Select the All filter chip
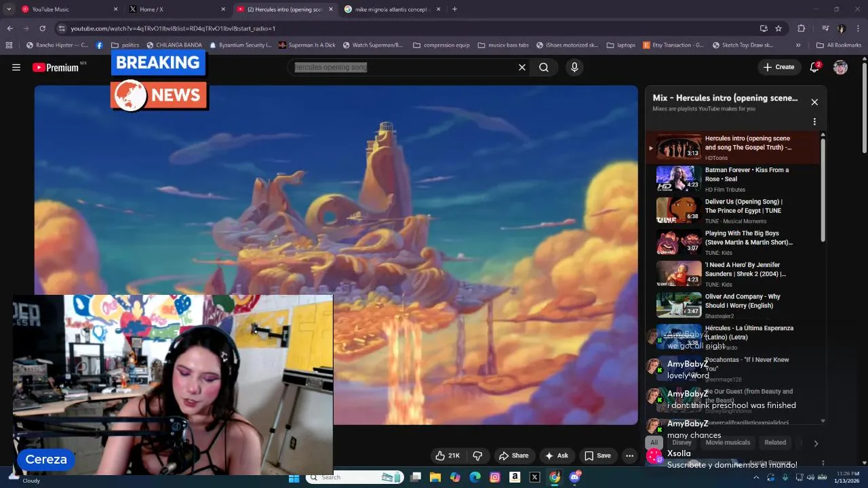 [x=654, y=443]
